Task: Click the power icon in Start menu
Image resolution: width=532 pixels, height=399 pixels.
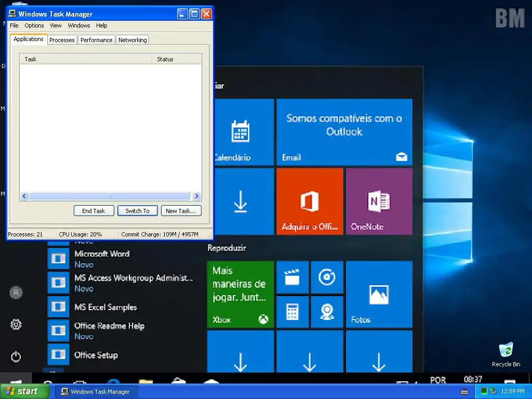Action: [16, 356]
